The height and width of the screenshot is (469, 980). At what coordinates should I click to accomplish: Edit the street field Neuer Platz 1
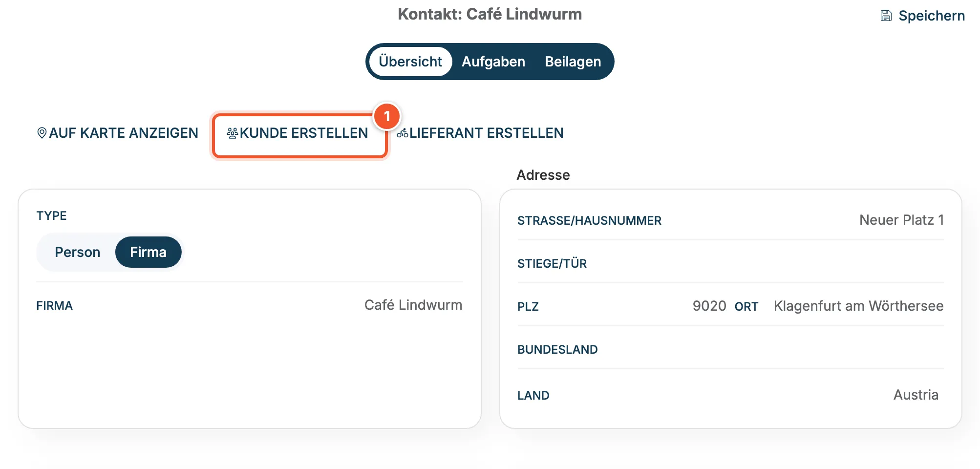click(x=901, y=220)
